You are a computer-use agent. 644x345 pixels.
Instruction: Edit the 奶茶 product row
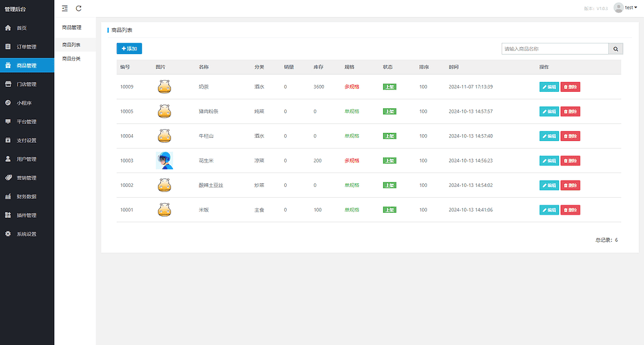pos(549,87)
